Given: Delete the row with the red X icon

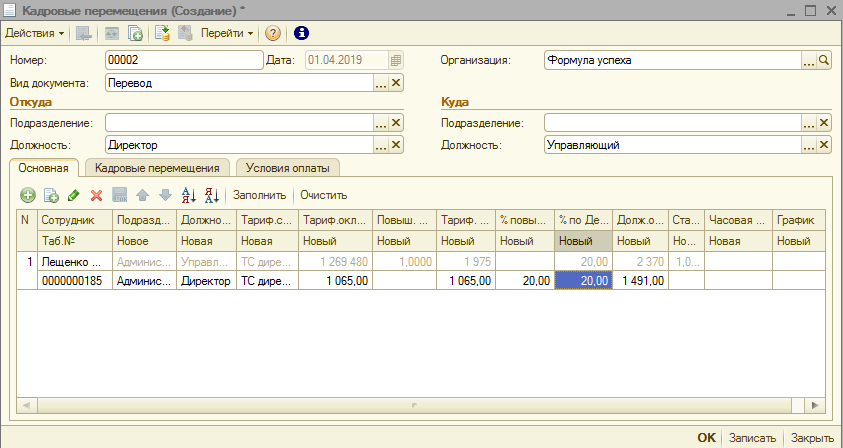Looking at the screenshot, I should (x=97, y=195).
